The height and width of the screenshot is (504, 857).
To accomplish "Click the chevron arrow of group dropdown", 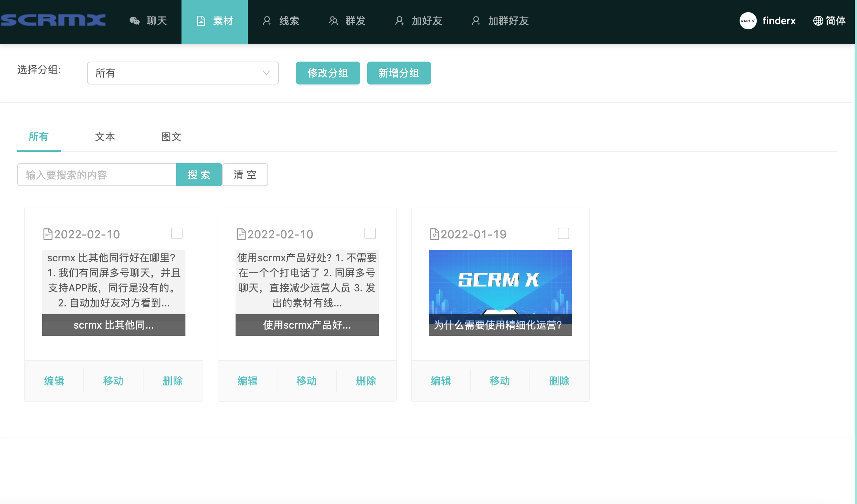I will coord(266,73).
